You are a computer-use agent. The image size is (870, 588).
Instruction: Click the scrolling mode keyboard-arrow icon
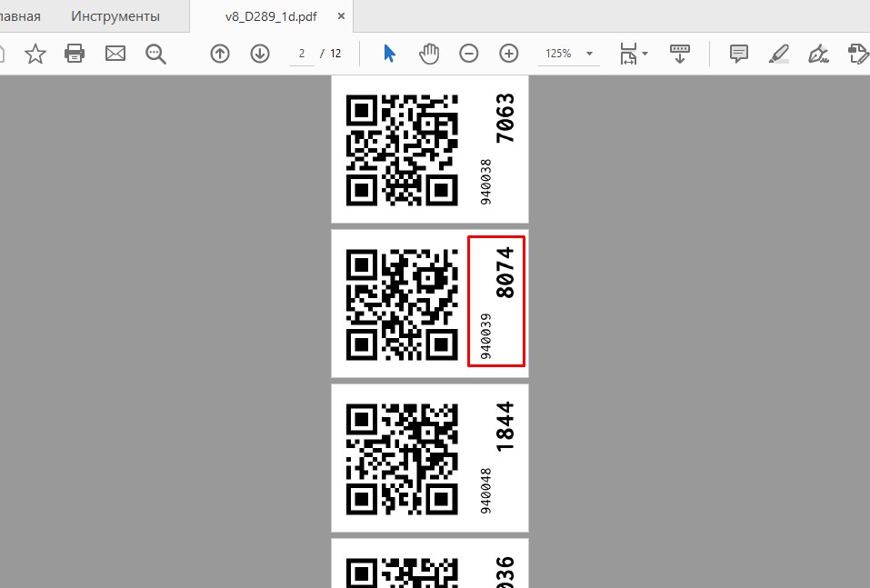[x=680, y=54]
